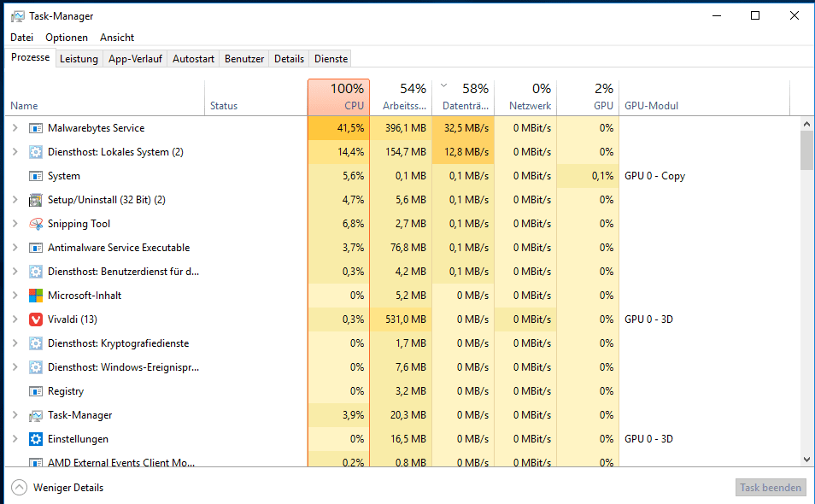Expand Diensthost: Lokales System (2) group

tap(15, 152)
